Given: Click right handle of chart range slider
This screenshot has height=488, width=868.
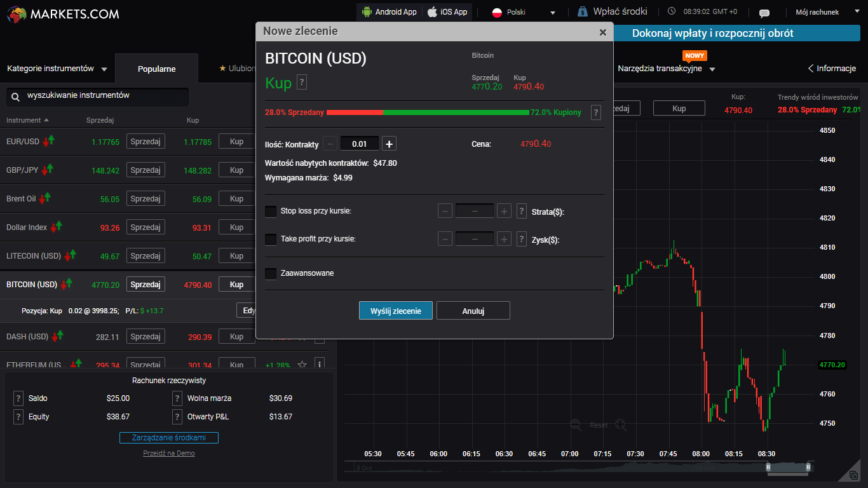Looking at the screenshot, I should [808, 468].
